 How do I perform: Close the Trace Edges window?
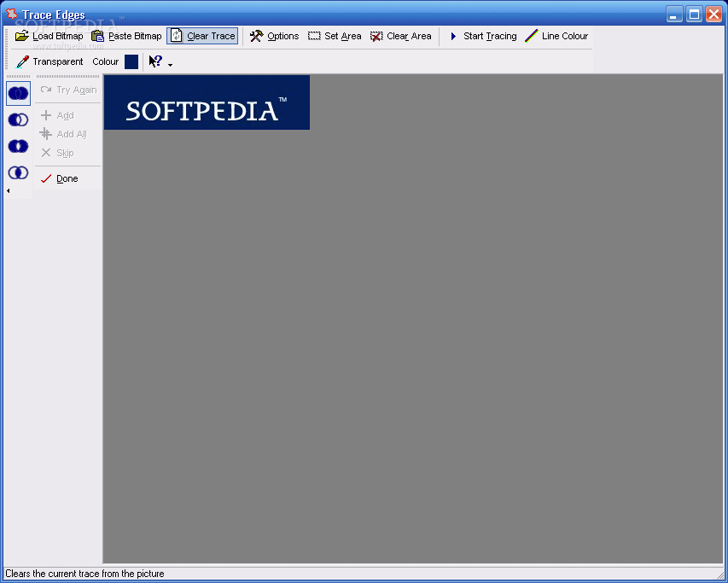click(x=713, y=15)
